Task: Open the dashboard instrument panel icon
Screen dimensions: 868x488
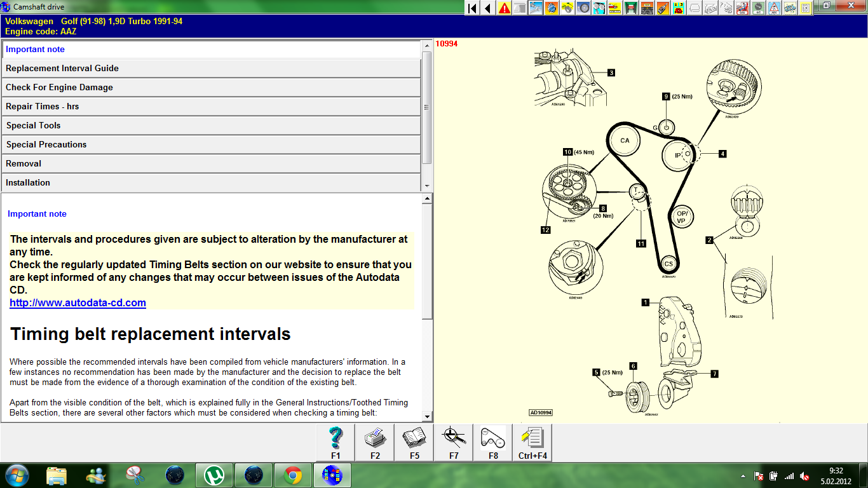Action: tap(648, 8)
